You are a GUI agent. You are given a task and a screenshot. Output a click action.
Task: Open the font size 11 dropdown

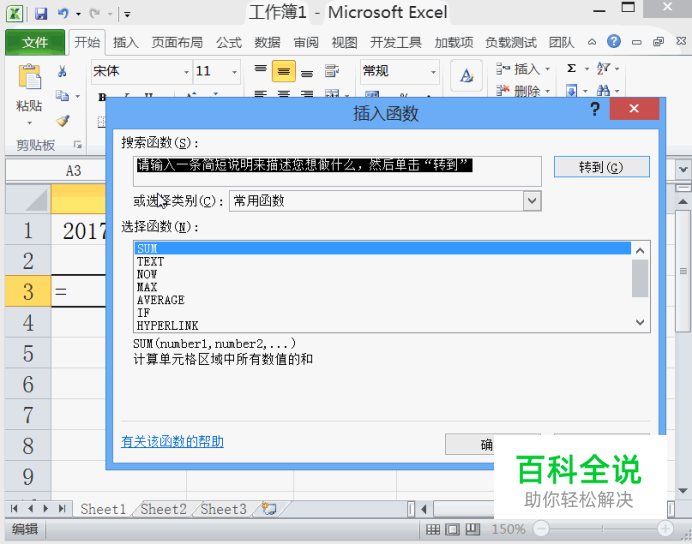click(x=234, y=71)
